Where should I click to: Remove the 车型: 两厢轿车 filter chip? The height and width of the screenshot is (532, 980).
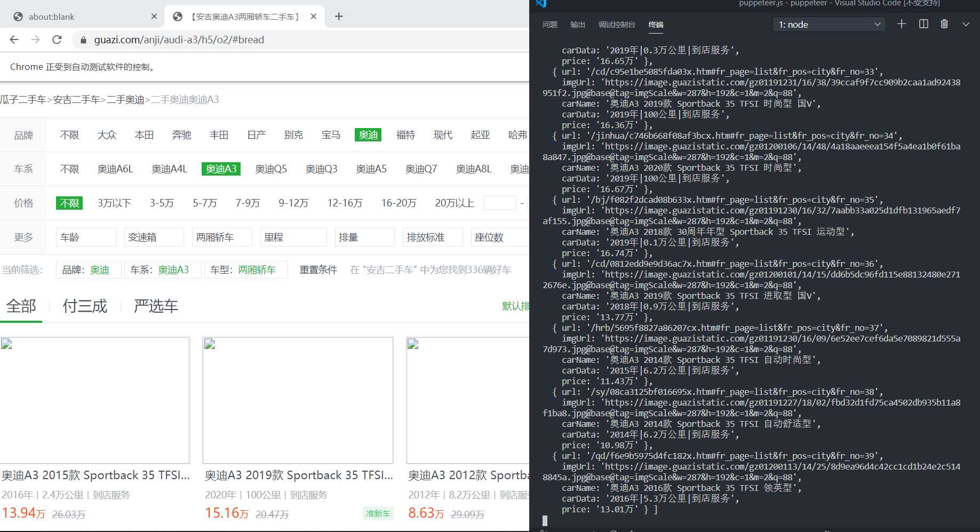pos(246,270)
